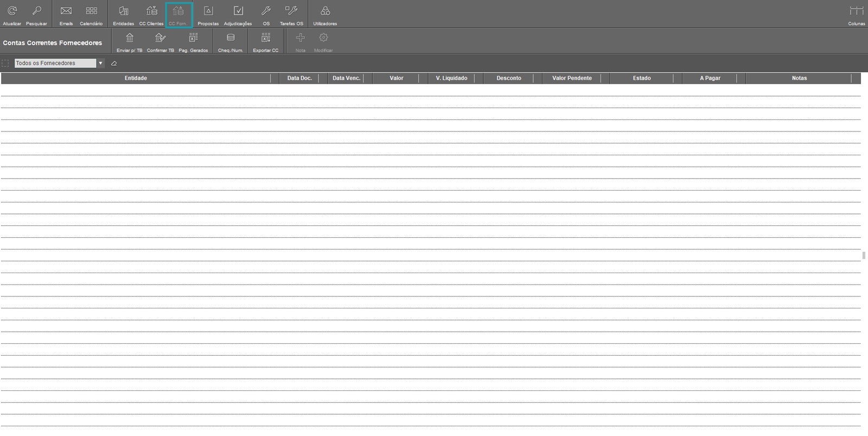
Task: Sort by the Valor column header
Action: 396,78
